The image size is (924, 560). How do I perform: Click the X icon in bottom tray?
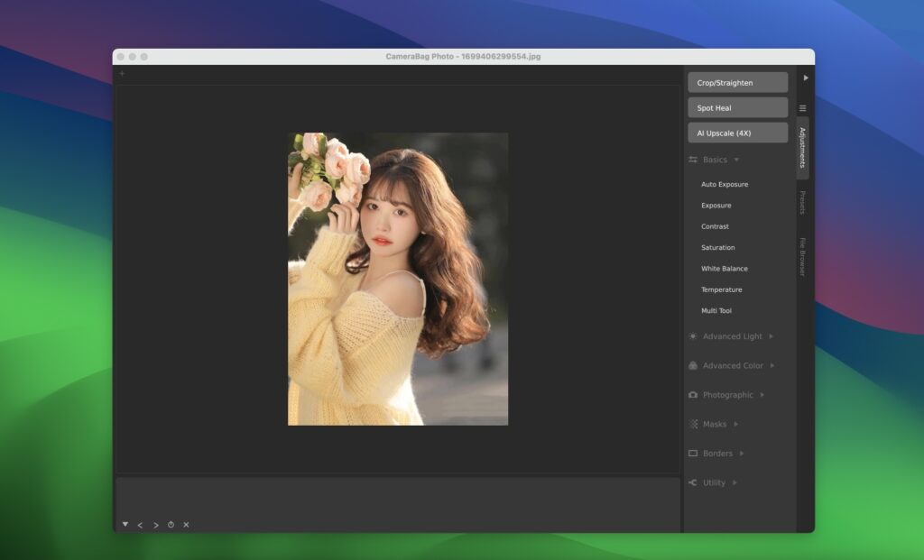[x=186, y=525]
